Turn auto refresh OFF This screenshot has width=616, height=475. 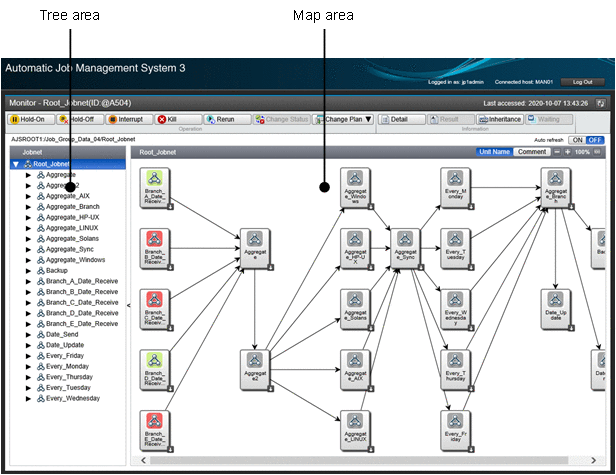595,140
